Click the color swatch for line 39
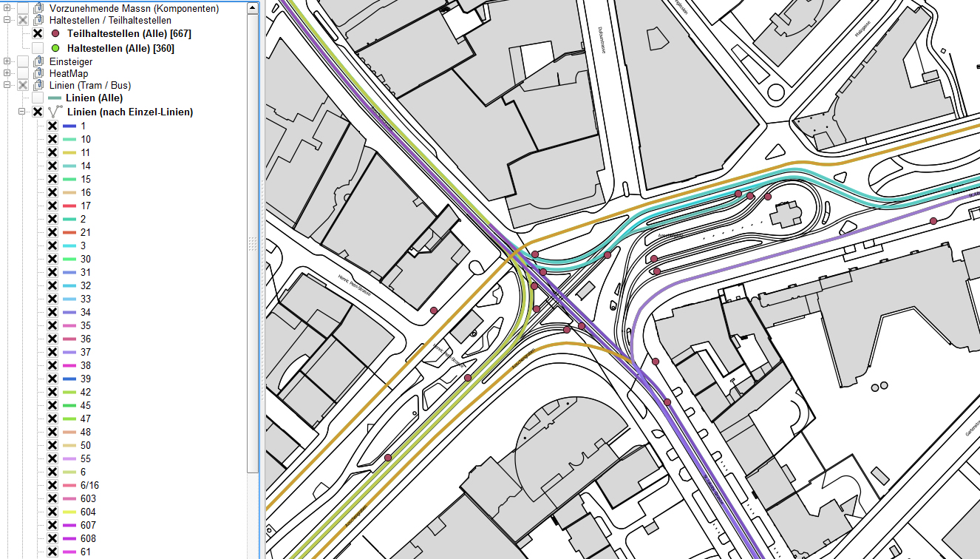Screen dimensions: 980x559 click(70, 379)
